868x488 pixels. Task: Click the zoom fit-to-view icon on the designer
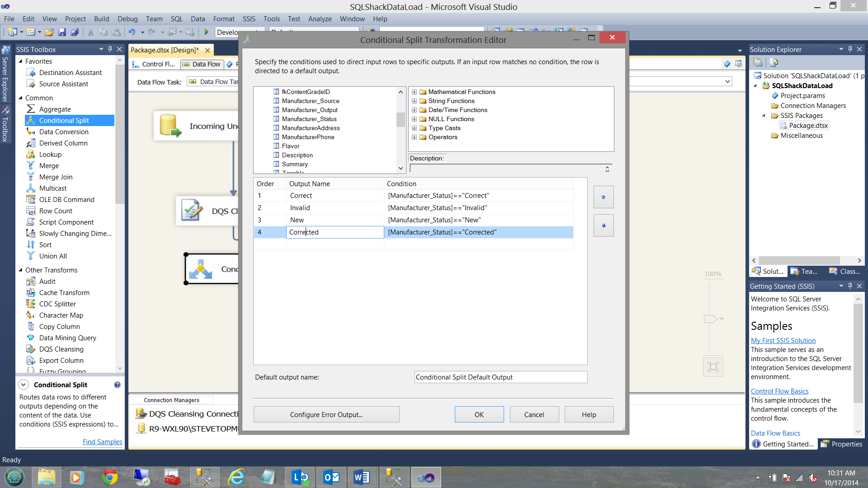[x=713, y=366]
